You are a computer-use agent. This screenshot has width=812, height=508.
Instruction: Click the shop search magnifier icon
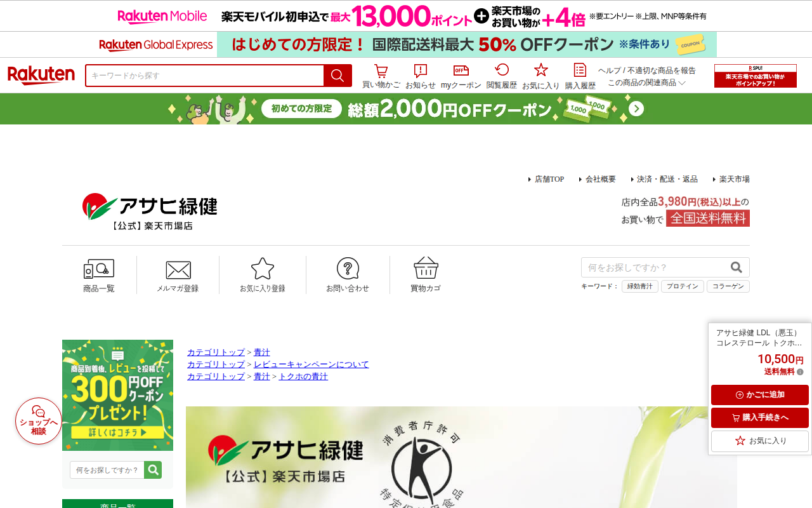[737, 267]
